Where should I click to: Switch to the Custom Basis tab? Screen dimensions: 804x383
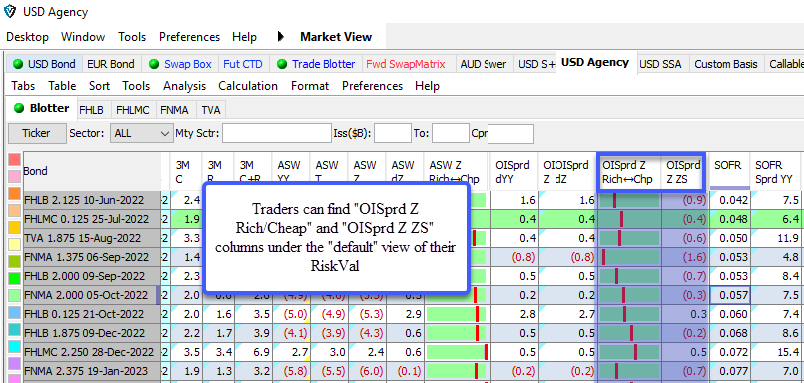(726, 64)
